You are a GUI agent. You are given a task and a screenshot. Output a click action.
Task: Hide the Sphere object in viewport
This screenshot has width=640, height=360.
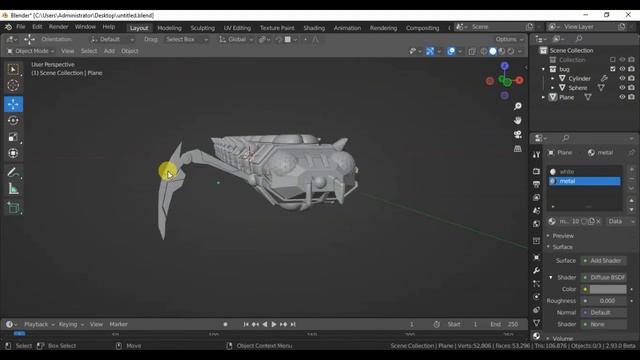pos(622,88)
